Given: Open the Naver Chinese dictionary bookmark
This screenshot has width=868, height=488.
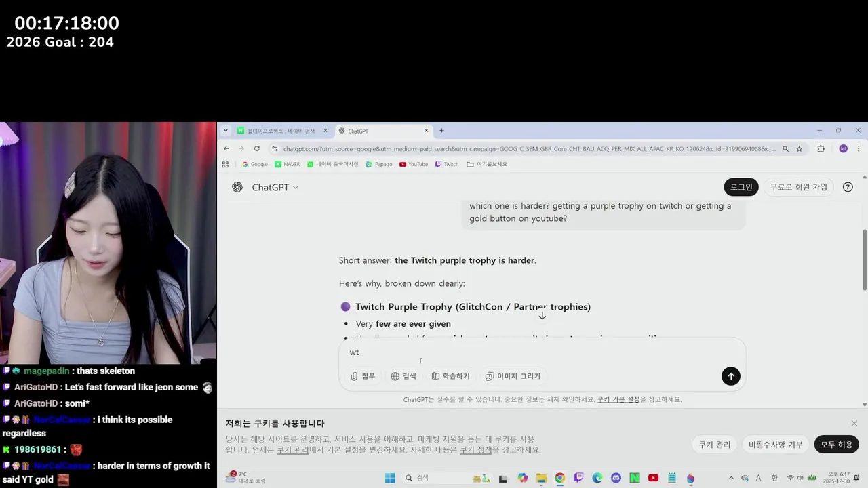Looking at the screenshot, I should coord(332,164).
